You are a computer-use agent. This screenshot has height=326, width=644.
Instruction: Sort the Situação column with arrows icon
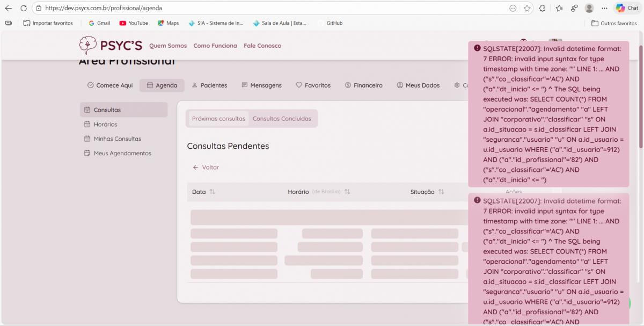pos(441,192)
